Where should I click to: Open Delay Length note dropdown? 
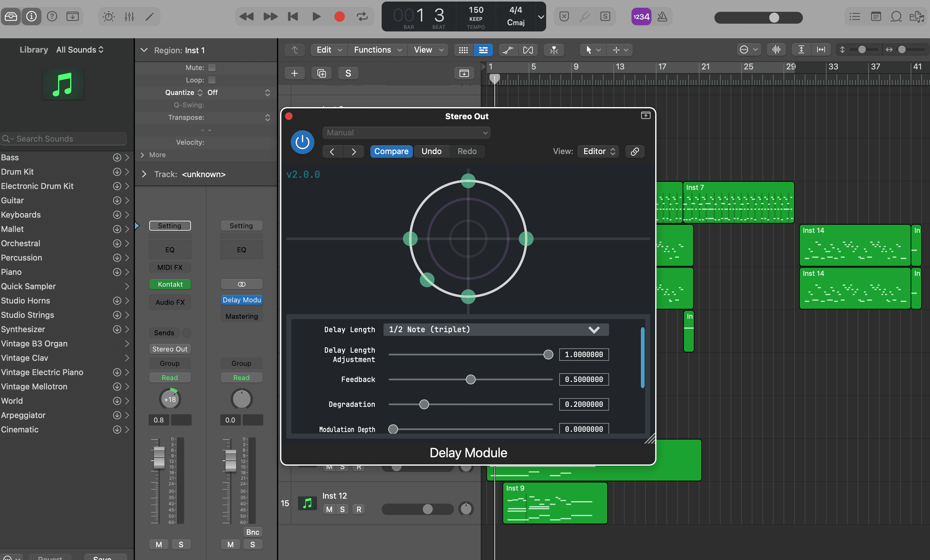point(496,329)
